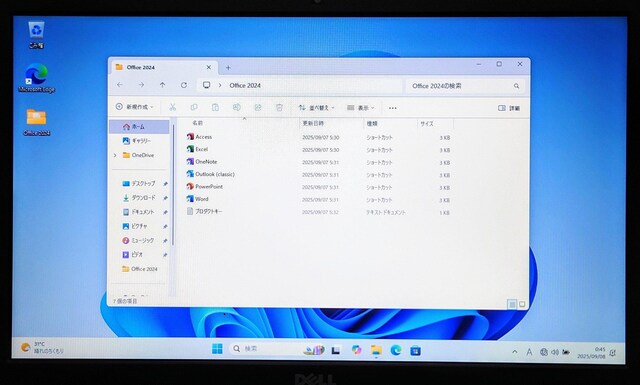Image resolution: width=640 pixels, height=385 pixels.
Task: Show hidden system tray icons
Action: pyautogui.click(x=515, y=352)
